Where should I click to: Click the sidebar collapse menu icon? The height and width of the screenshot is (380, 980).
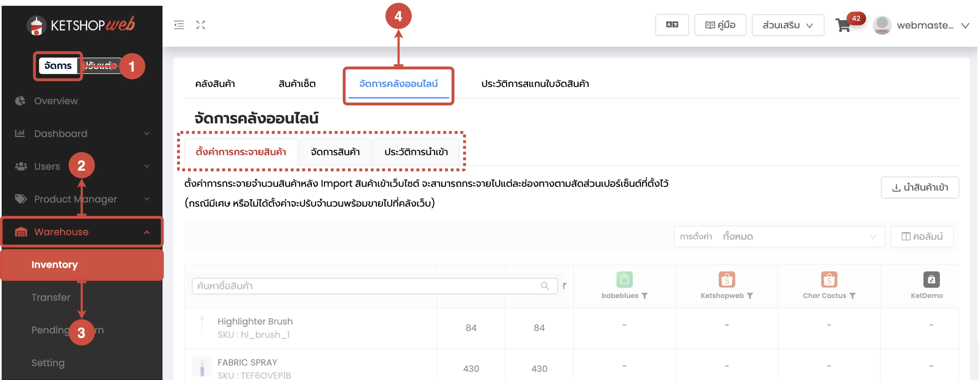click(x=179, y=25)
